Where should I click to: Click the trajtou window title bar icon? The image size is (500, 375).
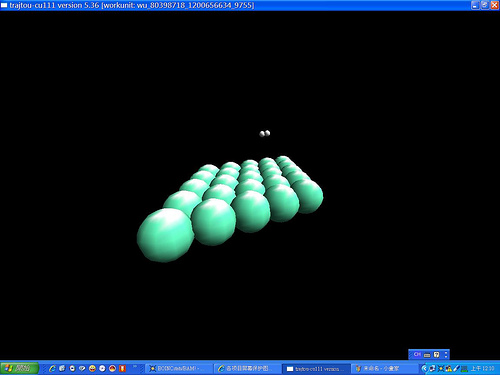tap(4, 5)
